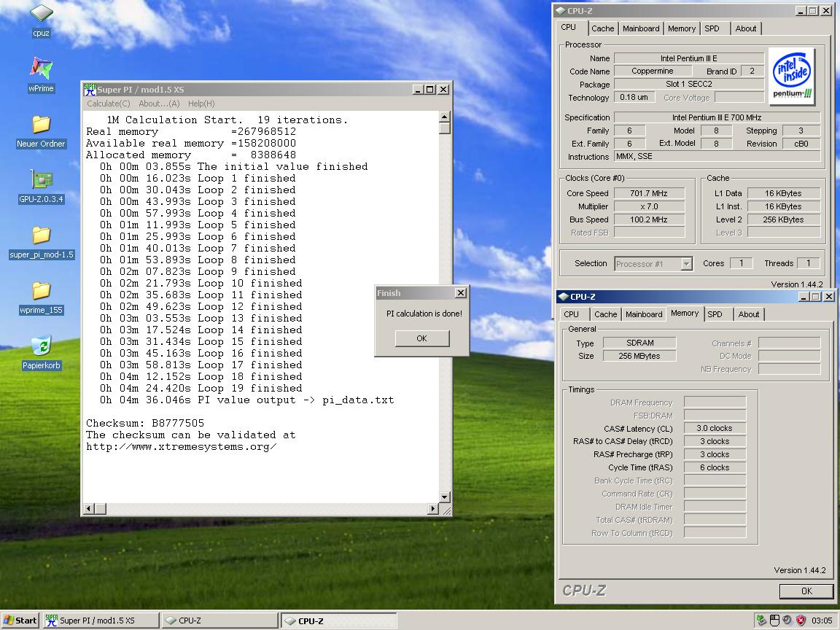Click the Level 2 256 KBytes value

[x=784, y=219]
